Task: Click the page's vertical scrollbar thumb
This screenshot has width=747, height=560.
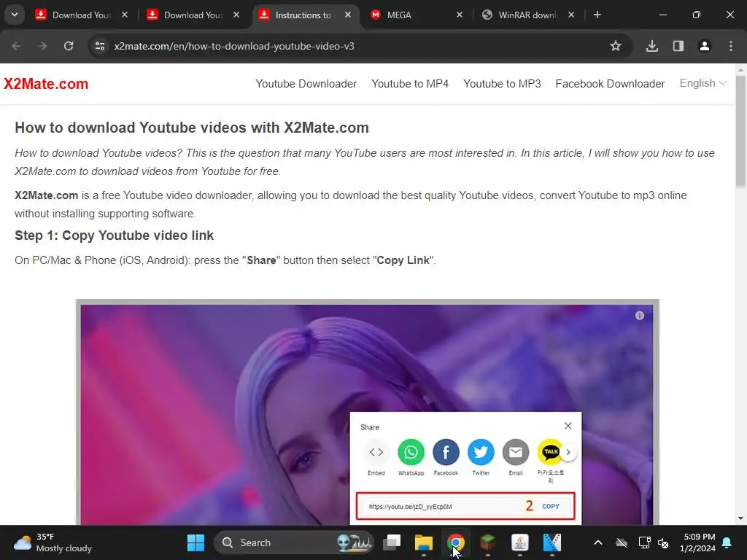Action: [x=740, y=131]
